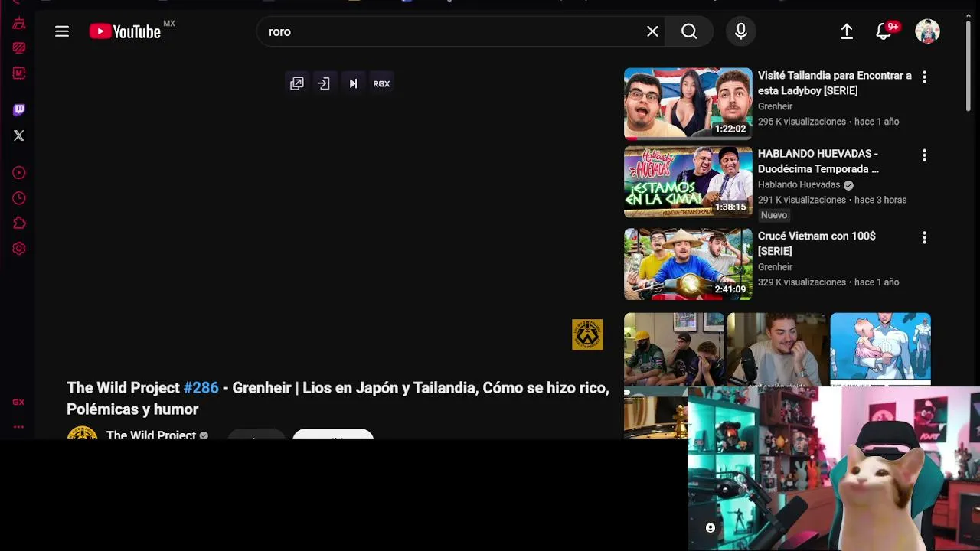This screenshot has height=551, width=980.
Task: Click the GX logo in sidebar
Action: (x=18, y=402)
